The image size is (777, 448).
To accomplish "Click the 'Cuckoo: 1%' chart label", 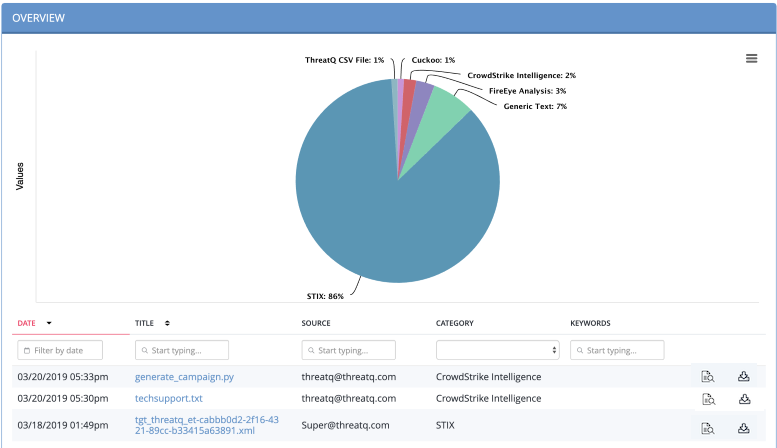I will tap(433, 60).
